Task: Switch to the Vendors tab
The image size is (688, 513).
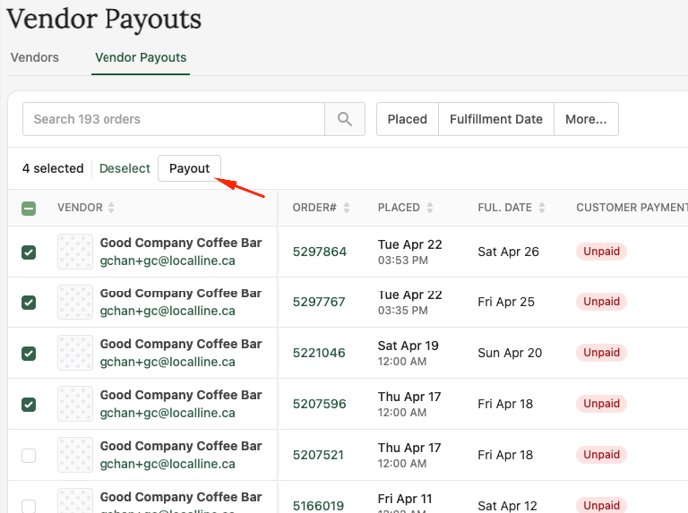Action: click(x=35, y=57)
